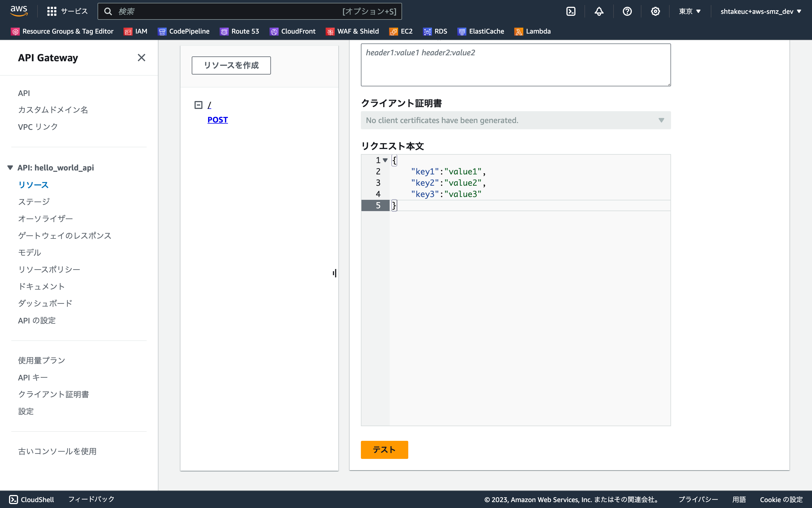Open the RDS service shortcut
812x508 pixels.
coord(435,31)
